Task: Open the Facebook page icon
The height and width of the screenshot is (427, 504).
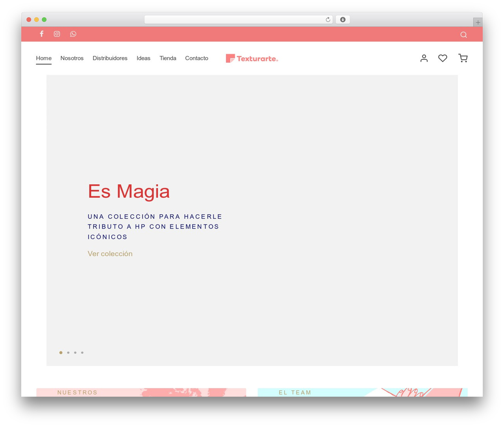Action: [41, 34]
